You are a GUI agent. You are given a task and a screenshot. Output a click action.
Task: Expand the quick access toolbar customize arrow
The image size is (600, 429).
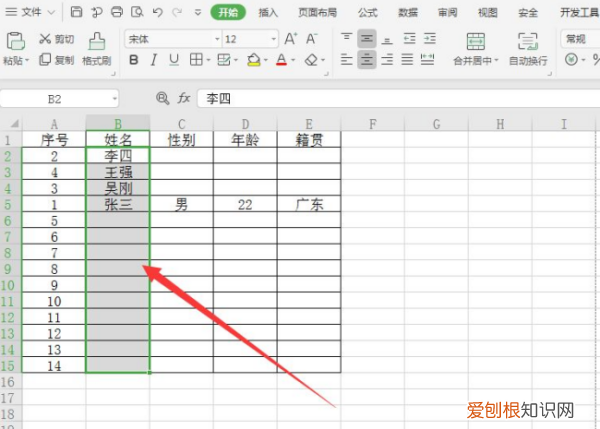(x=198, y=13)
